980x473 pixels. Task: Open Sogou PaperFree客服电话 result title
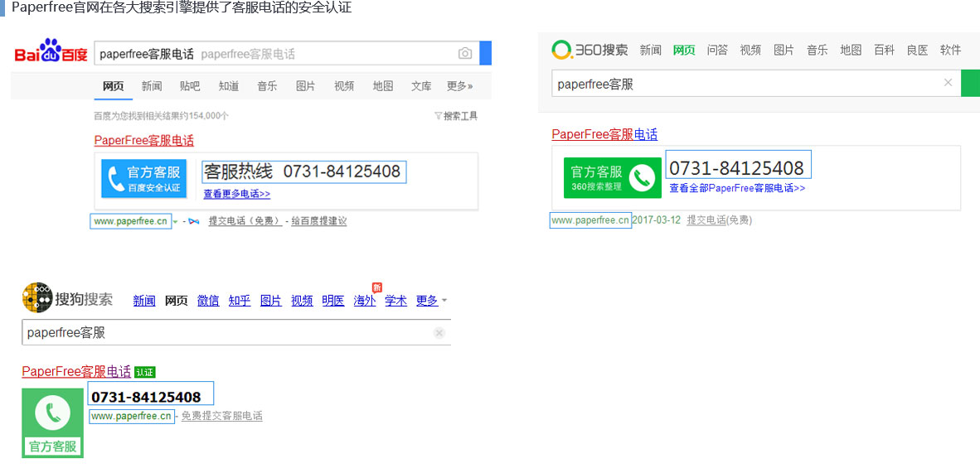(x=76, y=372)
